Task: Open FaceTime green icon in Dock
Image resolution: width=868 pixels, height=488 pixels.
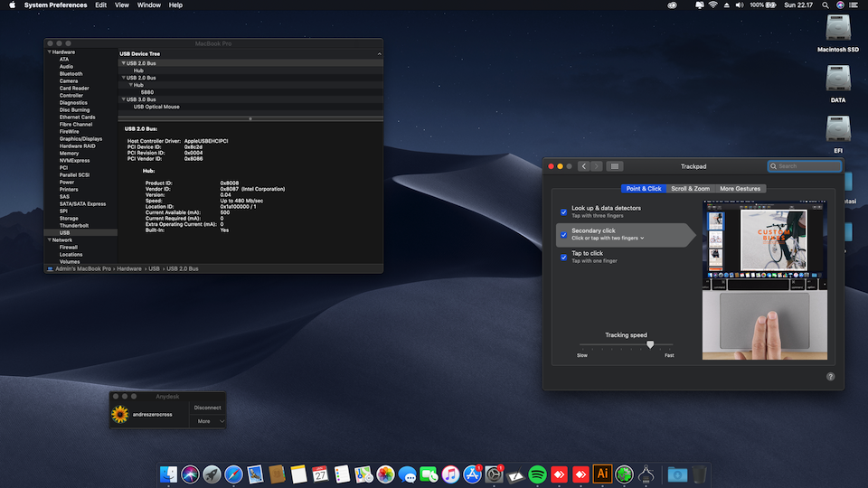Action: (x=429, y=474)
